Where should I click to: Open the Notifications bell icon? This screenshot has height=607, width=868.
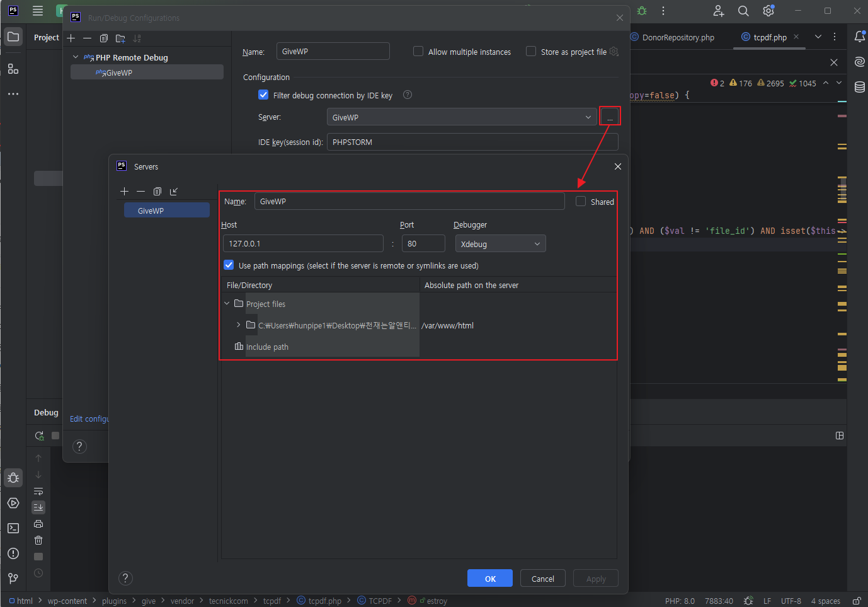click(x=860, y=37)
